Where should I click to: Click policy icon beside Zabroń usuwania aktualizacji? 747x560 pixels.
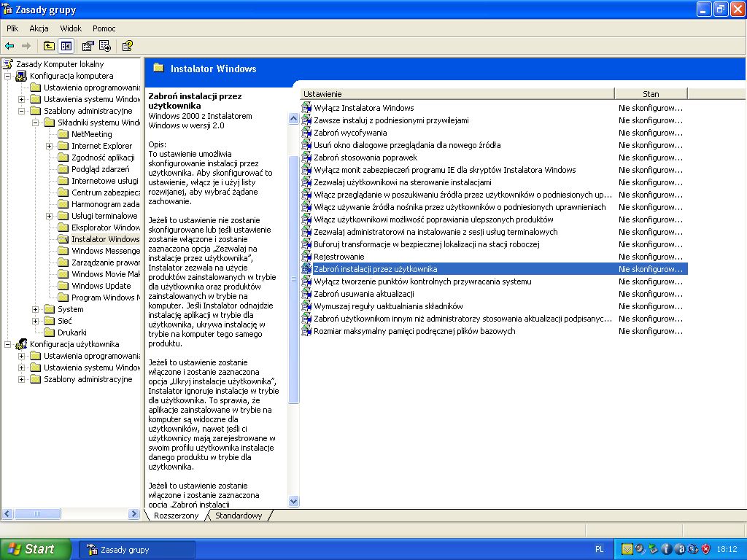(307, 294)
